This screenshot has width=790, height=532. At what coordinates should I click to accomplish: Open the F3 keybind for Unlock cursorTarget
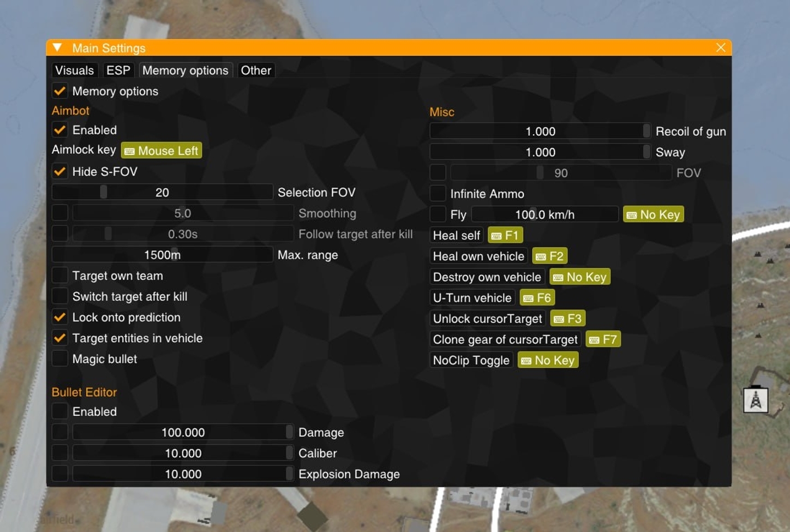[x=567, y=318]
